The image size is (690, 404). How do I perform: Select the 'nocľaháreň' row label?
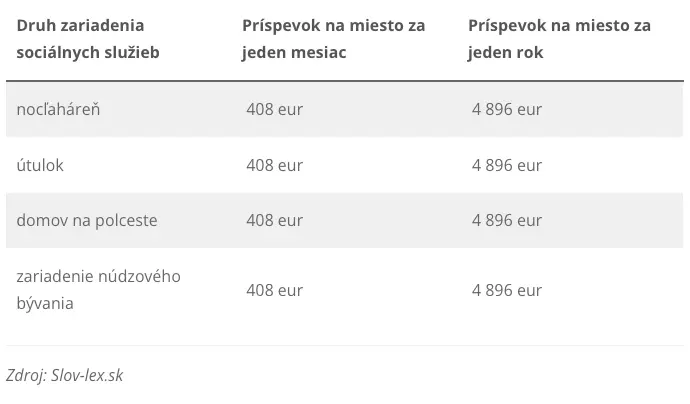tap(58, 109)
